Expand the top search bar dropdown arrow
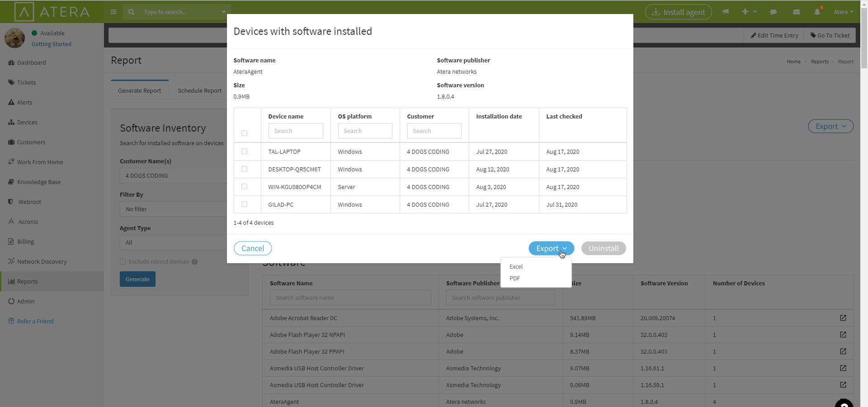 [x=223, y=12]
